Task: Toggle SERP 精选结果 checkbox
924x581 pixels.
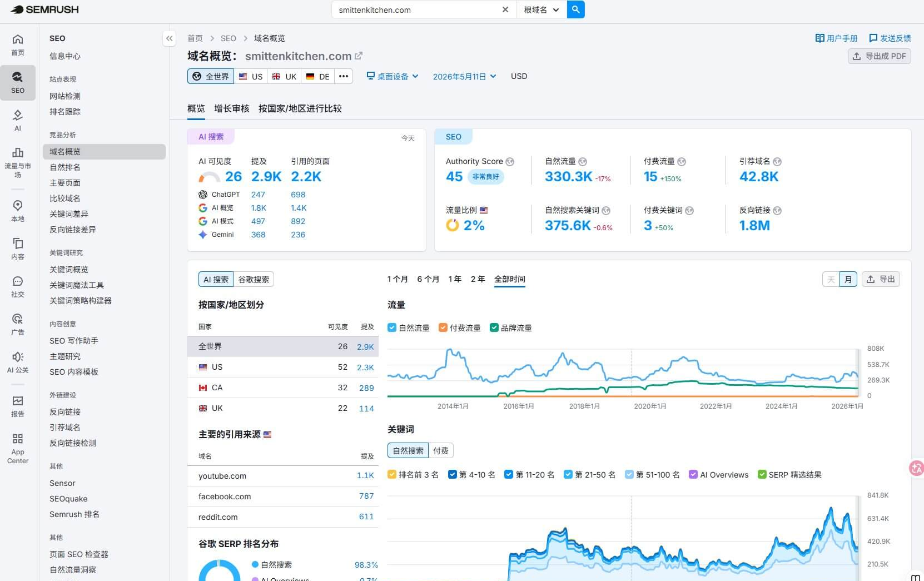Action: click(x=762, y=474)
